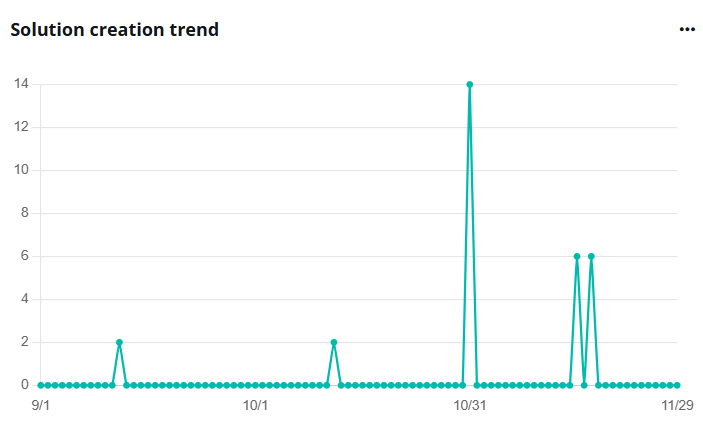Click the first data point at 9/1
Image resolution: width=703 pixels, height=421 pixels.
coord(41,385)
